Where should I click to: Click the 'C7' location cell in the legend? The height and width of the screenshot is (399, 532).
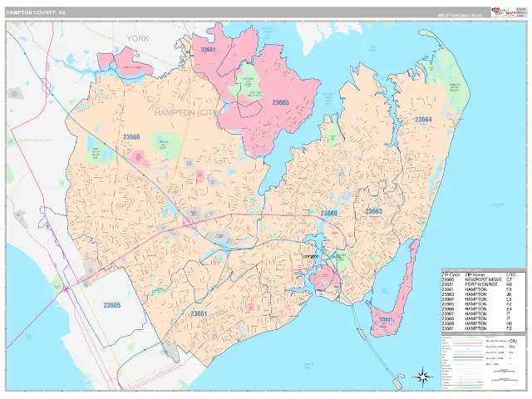(510, 279)
